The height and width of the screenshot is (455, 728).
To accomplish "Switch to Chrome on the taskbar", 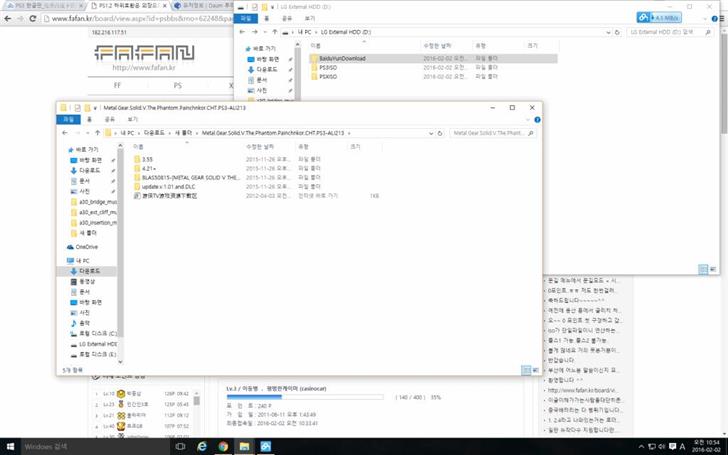I will [223, 447].
